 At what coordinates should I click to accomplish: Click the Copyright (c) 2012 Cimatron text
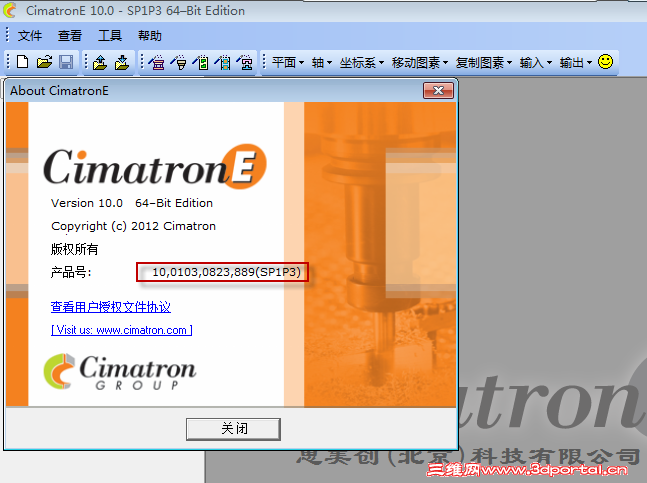133,226
